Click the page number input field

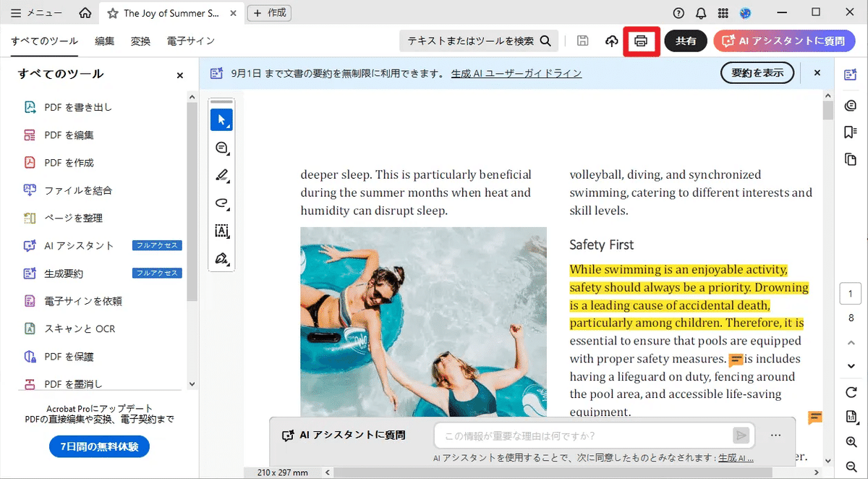tap(851, 294)
